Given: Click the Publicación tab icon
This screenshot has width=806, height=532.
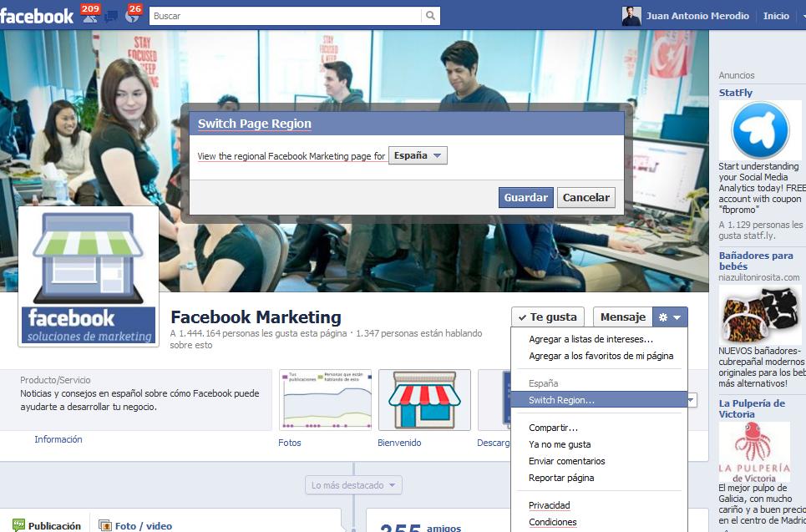Looking at the screenshot, I should [x=18, y=525].
